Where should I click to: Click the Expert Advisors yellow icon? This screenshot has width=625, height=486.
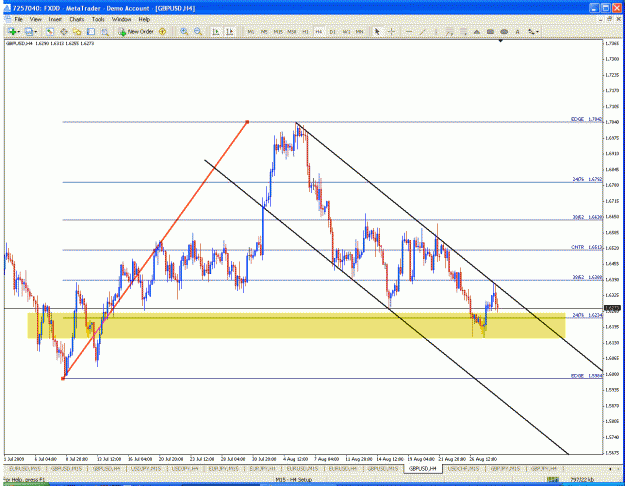click(x=162, y=31)
